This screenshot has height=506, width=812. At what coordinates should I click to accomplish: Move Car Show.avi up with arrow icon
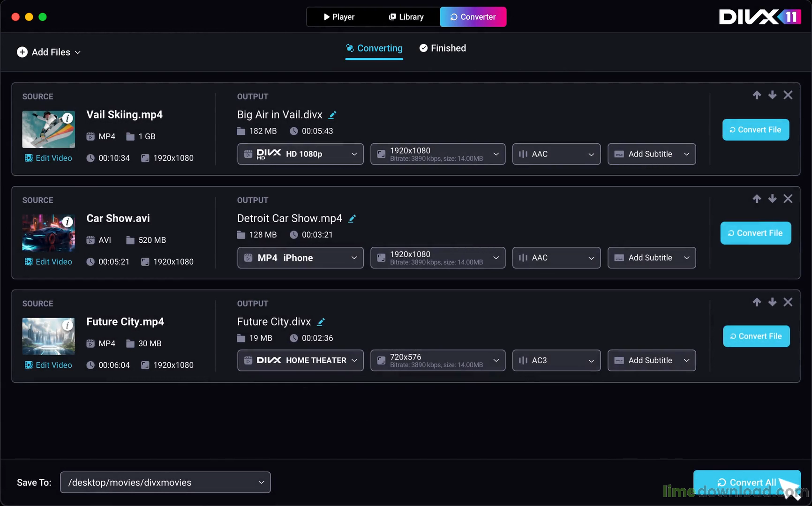click(x=757, y=199)
